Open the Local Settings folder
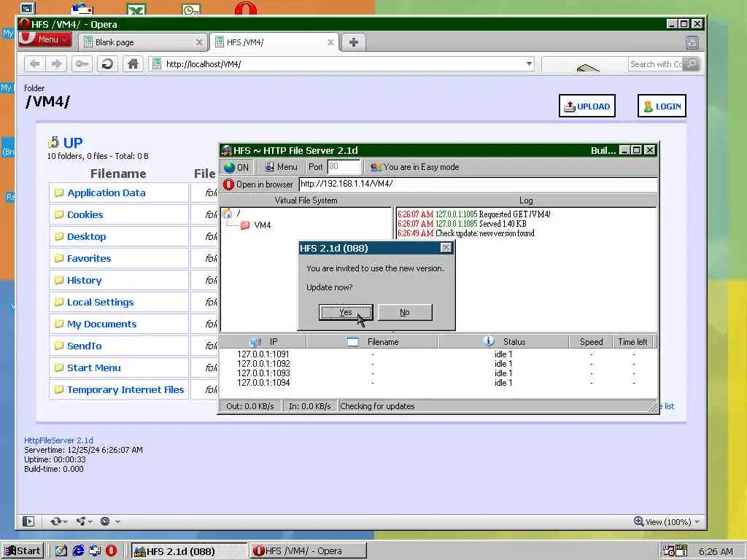Viewport: 747px width, 560px height. pyautogui.click(x=100, y=303)
